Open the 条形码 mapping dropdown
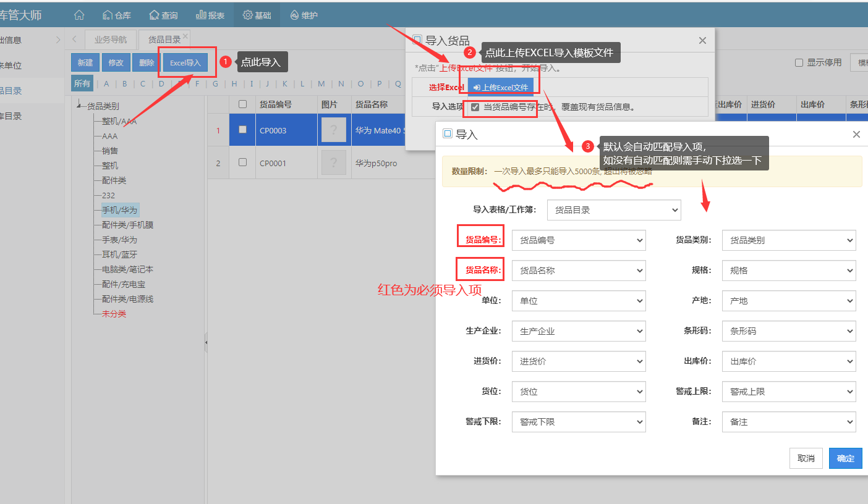 (x=789, y=331)
